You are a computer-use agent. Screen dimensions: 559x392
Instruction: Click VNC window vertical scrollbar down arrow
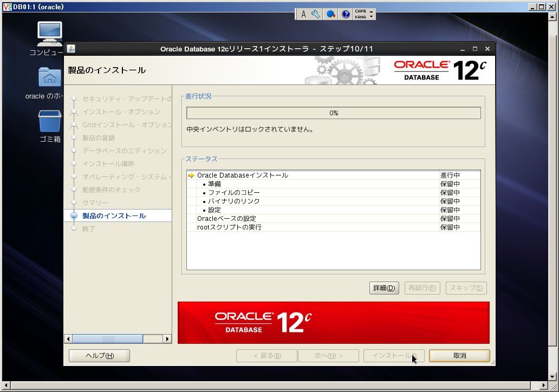click(552, 376)
